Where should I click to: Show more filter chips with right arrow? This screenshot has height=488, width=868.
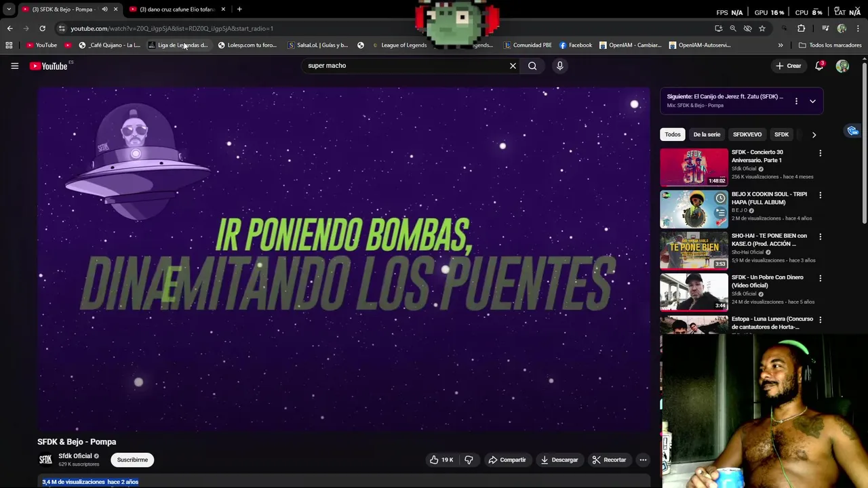tap(814, 134)
